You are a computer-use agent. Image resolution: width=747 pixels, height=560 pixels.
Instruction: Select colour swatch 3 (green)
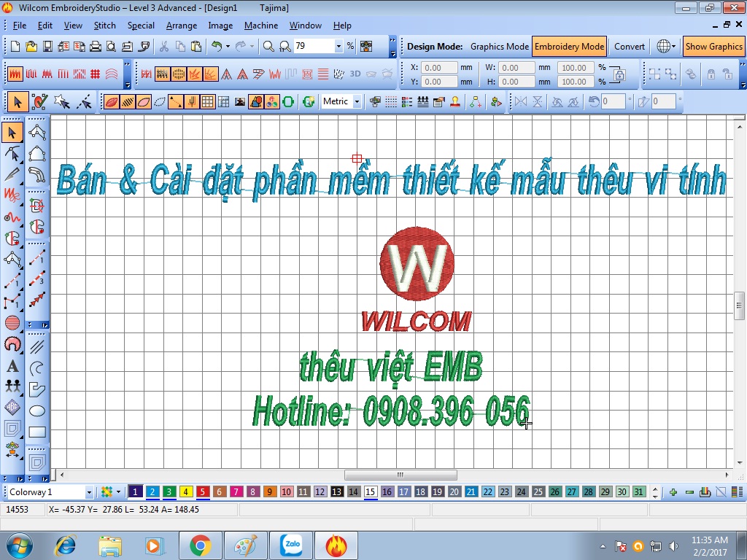click(x=169, y=491)
